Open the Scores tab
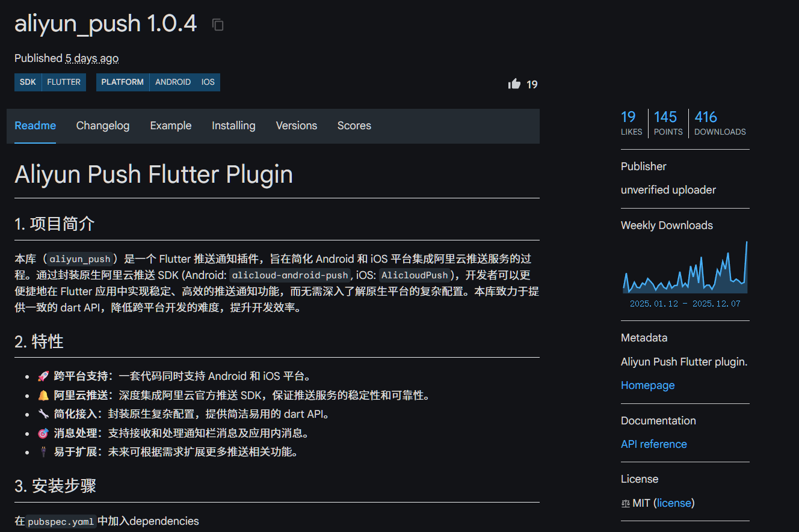This screenshot has width=799, height=532. tap(354, 126)
